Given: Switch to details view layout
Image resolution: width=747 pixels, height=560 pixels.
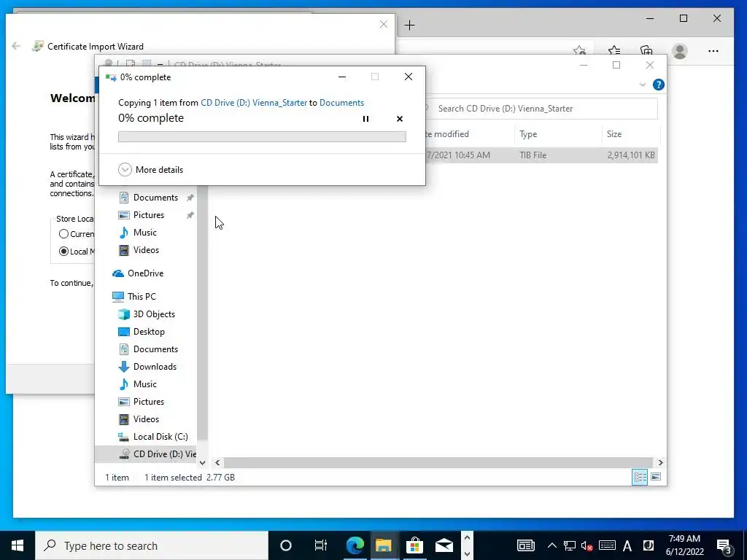Looking at the screenshot, I should pos(640,477).
